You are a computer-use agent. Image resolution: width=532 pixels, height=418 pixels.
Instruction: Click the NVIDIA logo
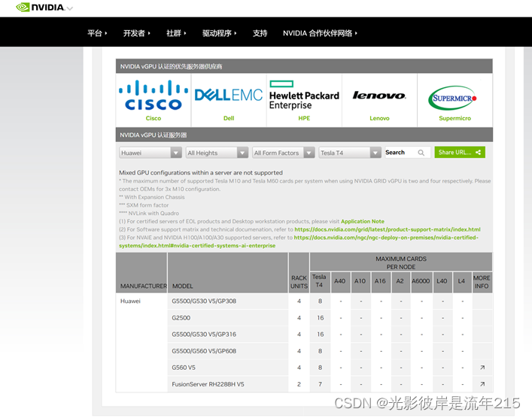(x=40, y=7)
